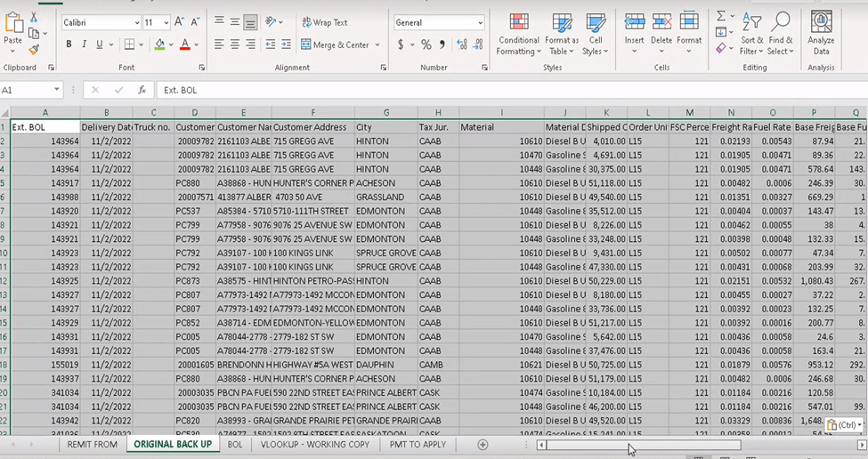
Task: Apply Comma Style format
Action: click(442, 44)
